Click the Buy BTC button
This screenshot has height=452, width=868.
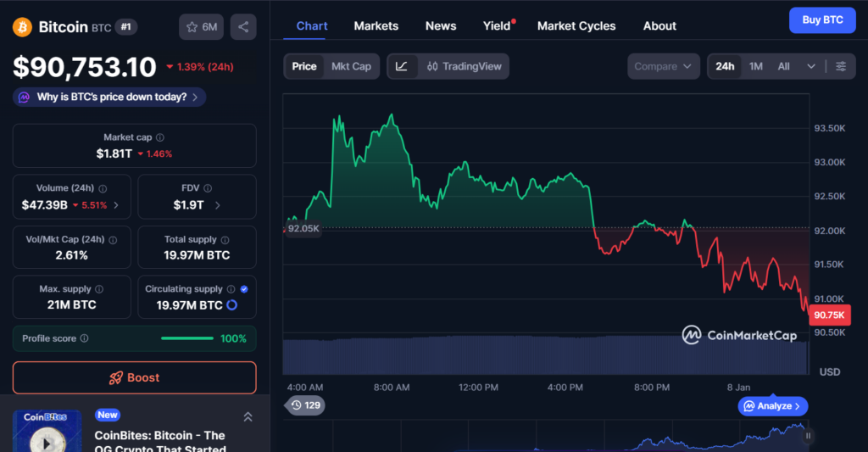(x=821, y=20)
